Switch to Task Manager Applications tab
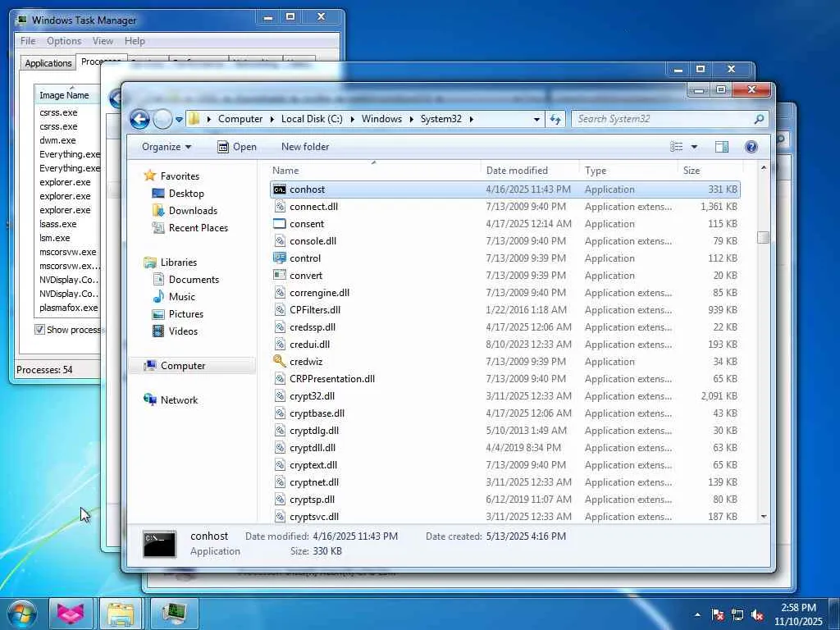This screenshot has width=840, height=630. click(x=48, y=62)
